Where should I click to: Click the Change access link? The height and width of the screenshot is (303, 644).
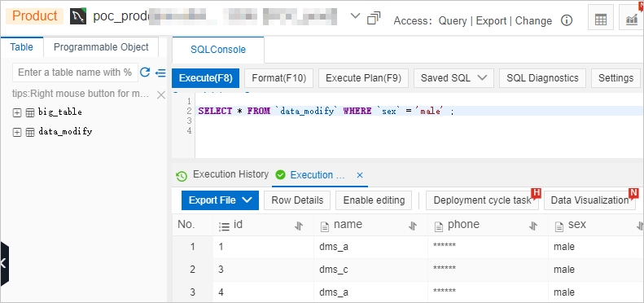click(x=533, y=20)
